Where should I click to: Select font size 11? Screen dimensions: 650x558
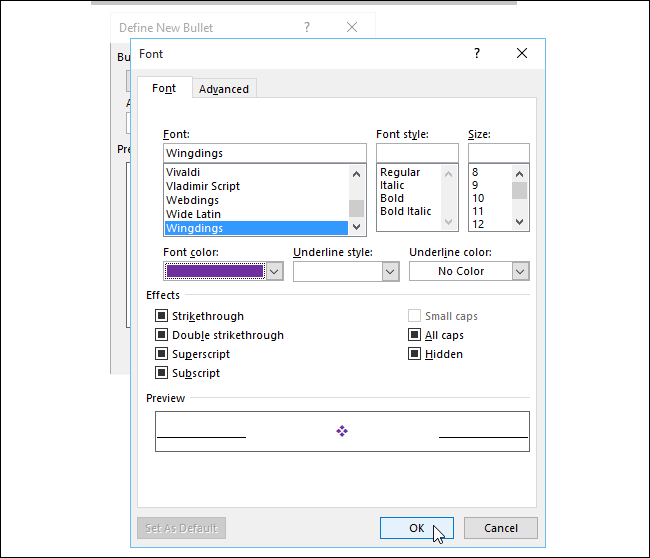pos(478,211)
